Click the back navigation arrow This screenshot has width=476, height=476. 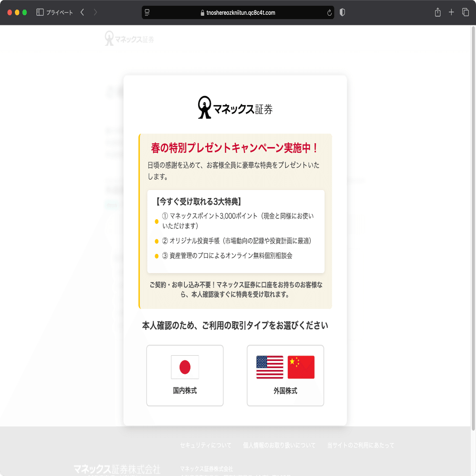point(82,12)
